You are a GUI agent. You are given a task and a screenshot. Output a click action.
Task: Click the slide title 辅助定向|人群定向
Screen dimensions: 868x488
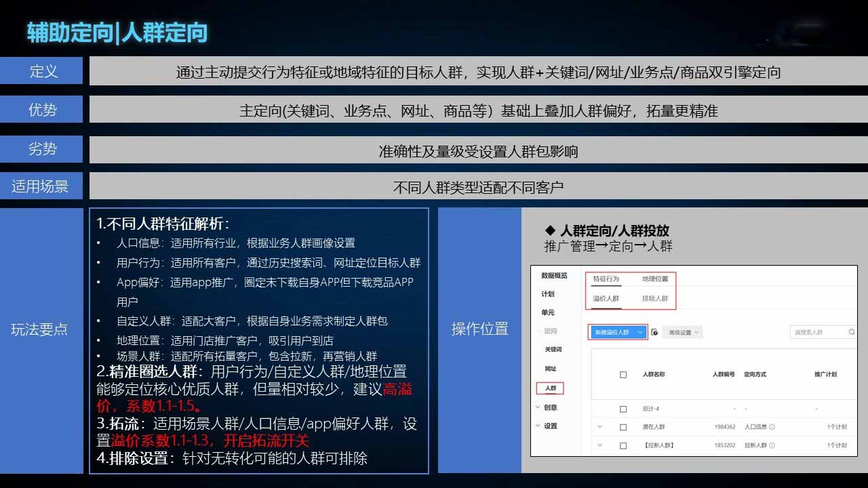pyautogui.click(x=117, y=32)
